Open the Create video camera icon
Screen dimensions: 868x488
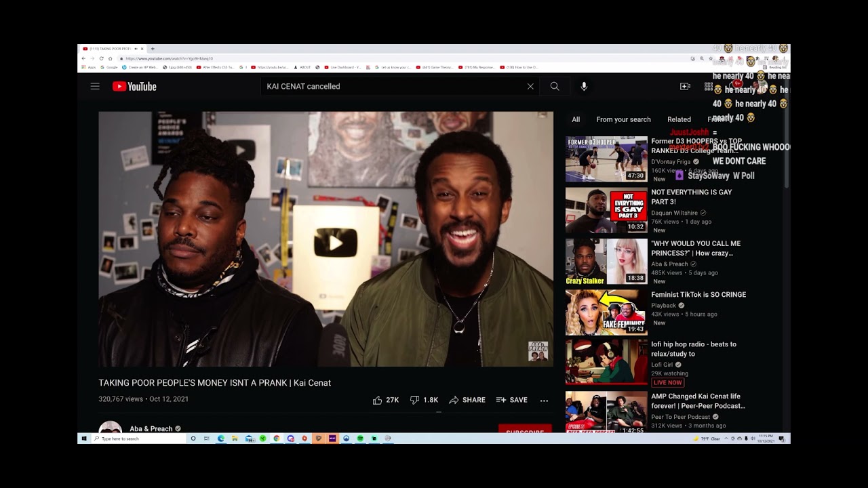685,86
